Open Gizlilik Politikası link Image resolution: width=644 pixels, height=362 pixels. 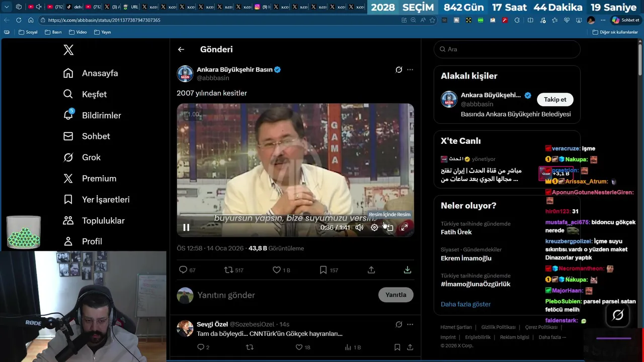tap(498, 327)
